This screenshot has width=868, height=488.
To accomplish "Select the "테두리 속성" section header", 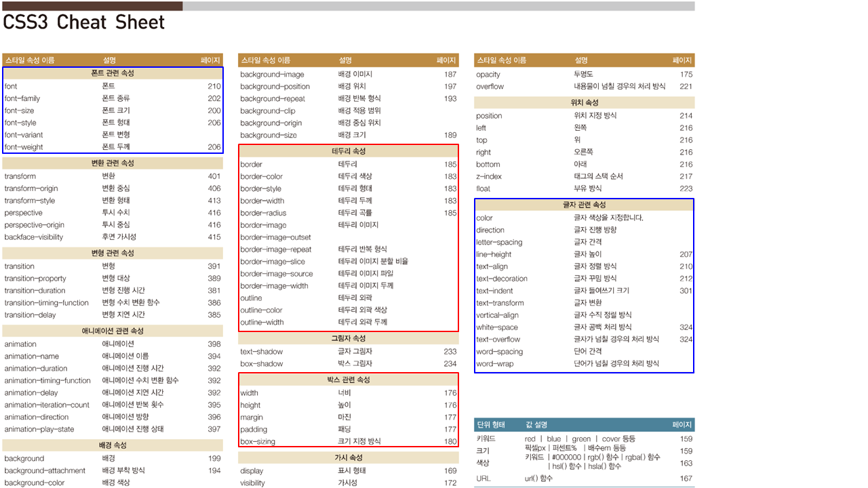I will 349,151.
